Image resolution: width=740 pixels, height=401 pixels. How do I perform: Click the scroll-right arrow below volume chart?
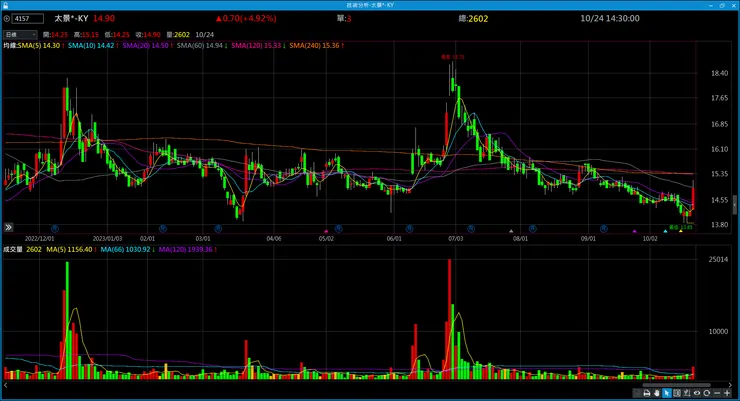(730, 385)
